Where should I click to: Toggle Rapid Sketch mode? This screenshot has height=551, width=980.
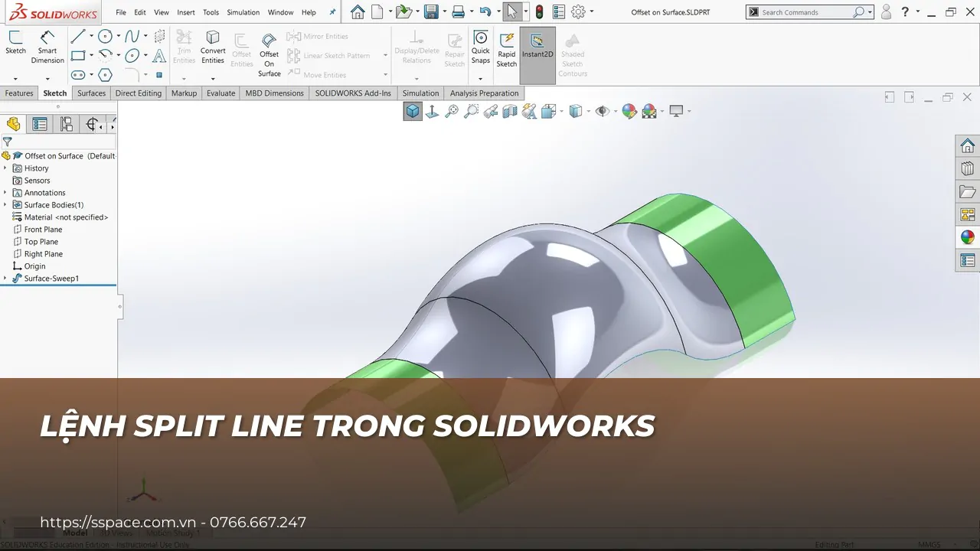(507, 50)
